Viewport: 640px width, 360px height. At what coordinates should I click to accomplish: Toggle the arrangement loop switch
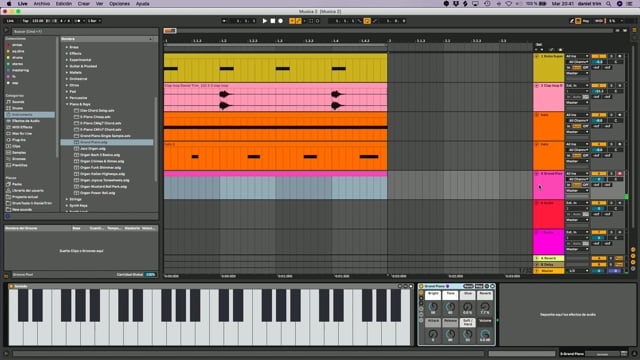pos(367,21)
